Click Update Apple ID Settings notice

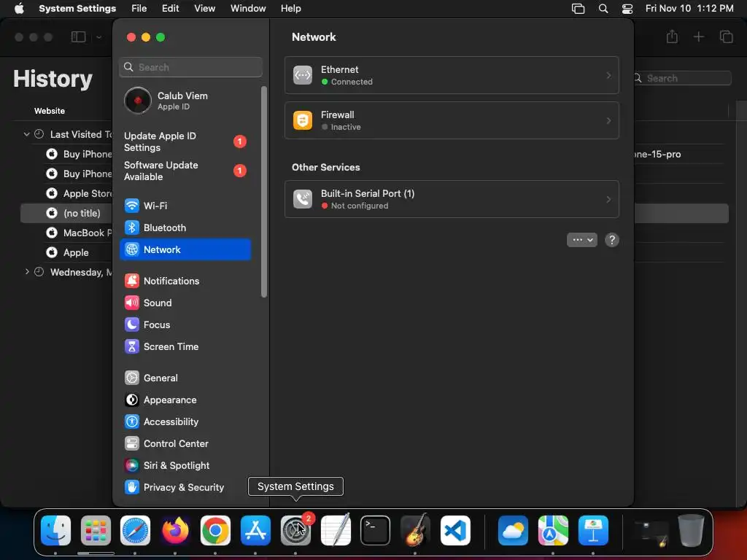[x=185, y=142]
